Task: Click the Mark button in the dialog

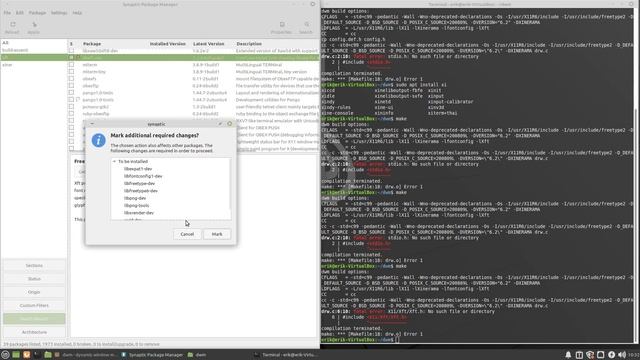Action: (x=217, y=234)
